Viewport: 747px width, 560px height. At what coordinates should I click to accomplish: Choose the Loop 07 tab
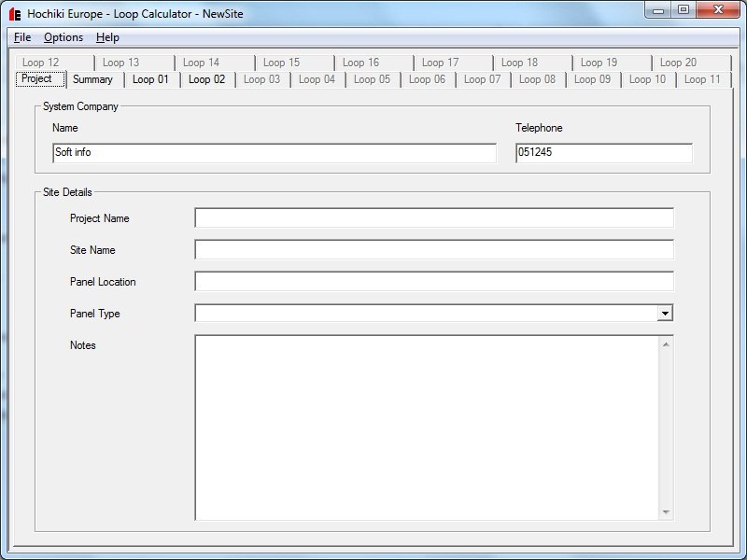pos(482,79)
